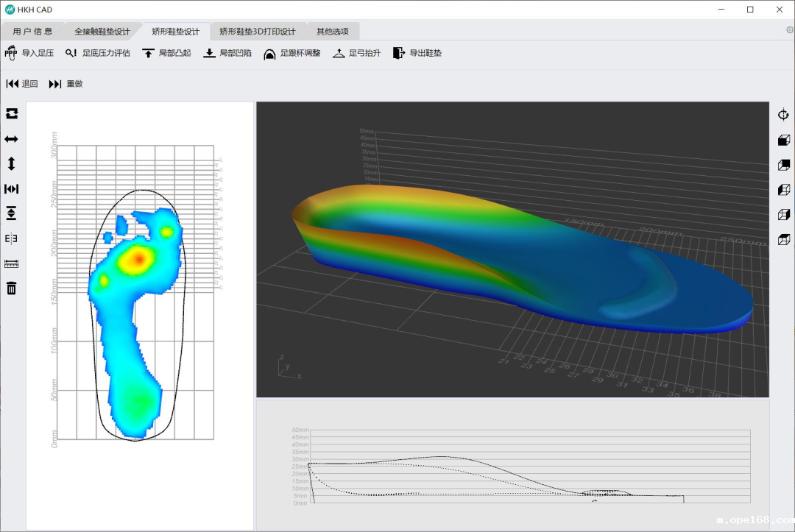Viewport: 795px width, 532px height.
Task: Click the red hotspot on foot pressure map
Action: (x=138, y=258)
